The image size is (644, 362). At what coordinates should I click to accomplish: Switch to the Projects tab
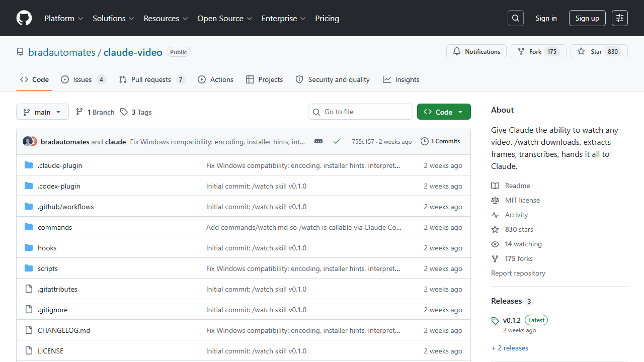pos(264,79)
